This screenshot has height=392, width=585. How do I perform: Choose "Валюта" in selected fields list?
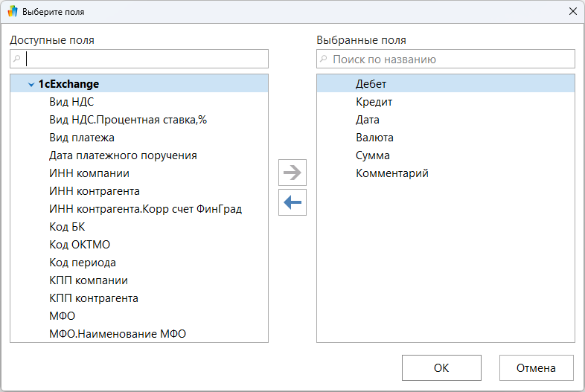374,138
